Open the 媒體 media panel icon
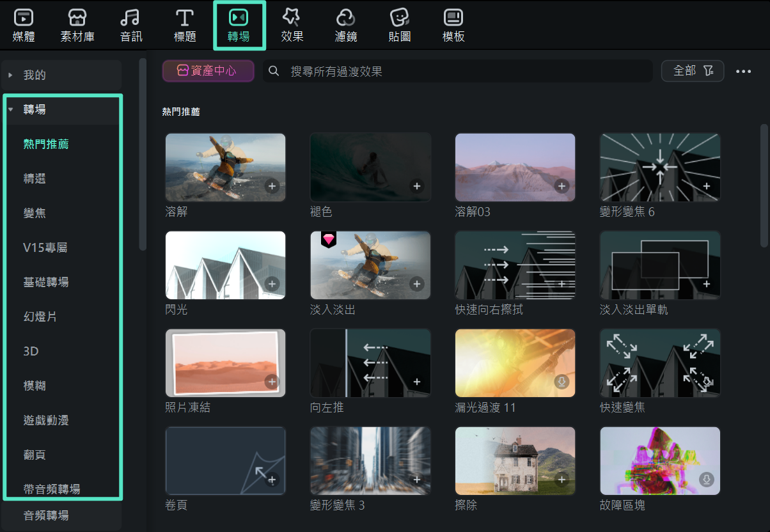This screenshot has height=532, width=770. [24, 18]
